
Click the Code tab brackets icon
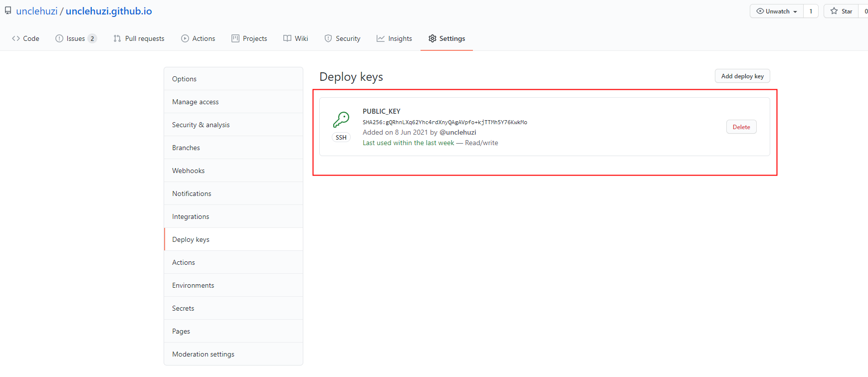point(16,38)
